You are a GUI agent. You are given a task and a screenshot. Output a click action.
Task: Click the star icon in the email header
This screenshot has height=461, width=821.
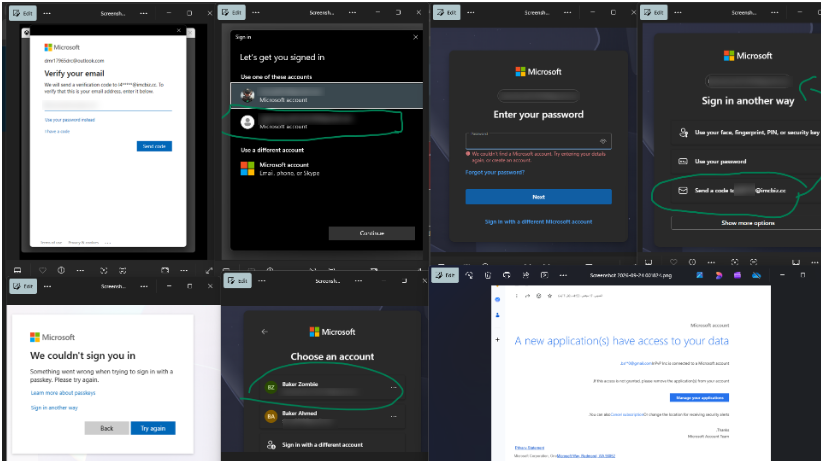[x=549, y=296]
